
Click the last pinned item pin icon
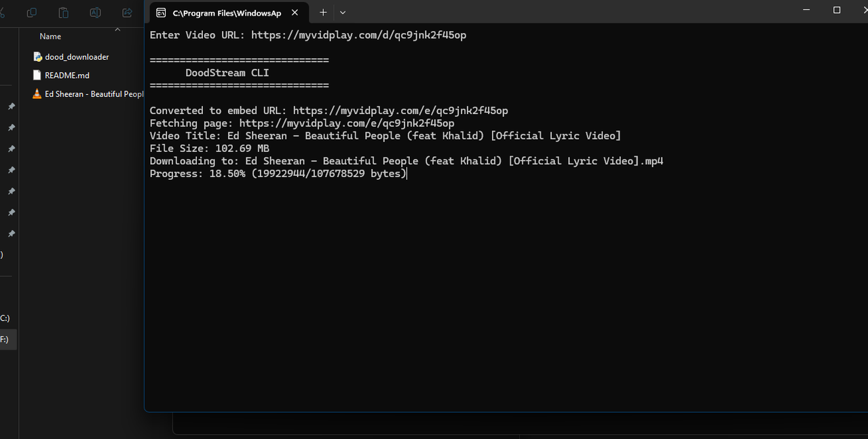click(11, 233)
